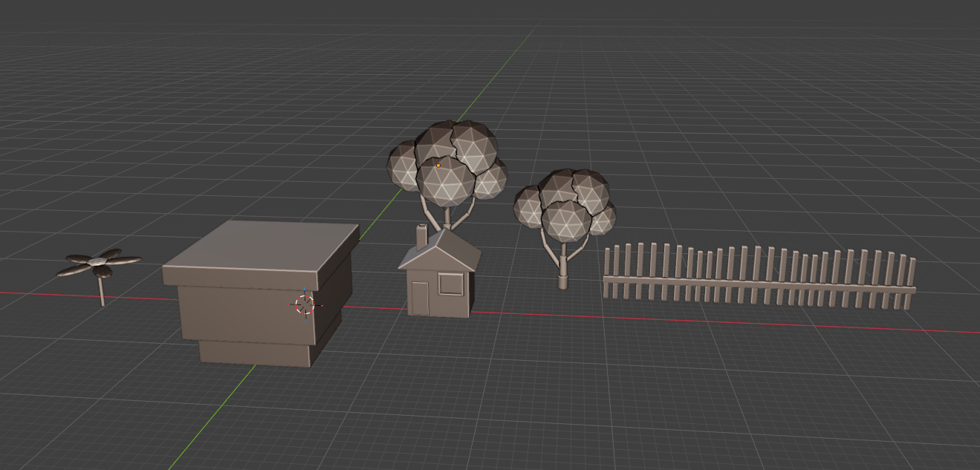This screenshot has width=980, height=470.
Task: Click the 3D cursor on the box
Action: 305,304
